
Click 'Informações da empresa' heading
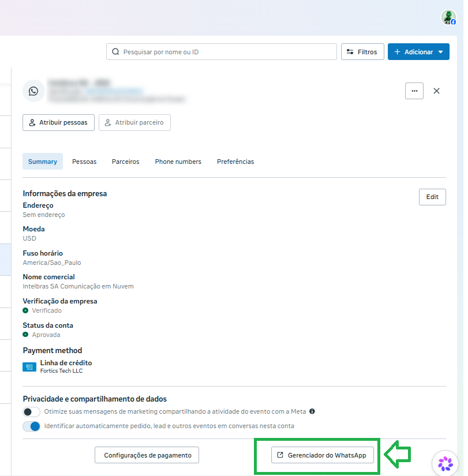click(x=65, y=194)
